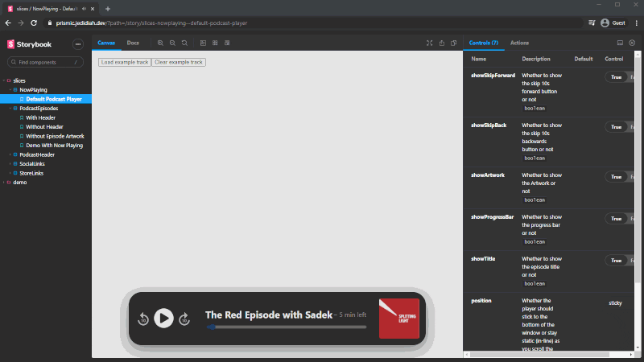The height and width of the screenshot is (362, 644).
Task: Click the Clear example track button
Action: [x=179, y=62]
